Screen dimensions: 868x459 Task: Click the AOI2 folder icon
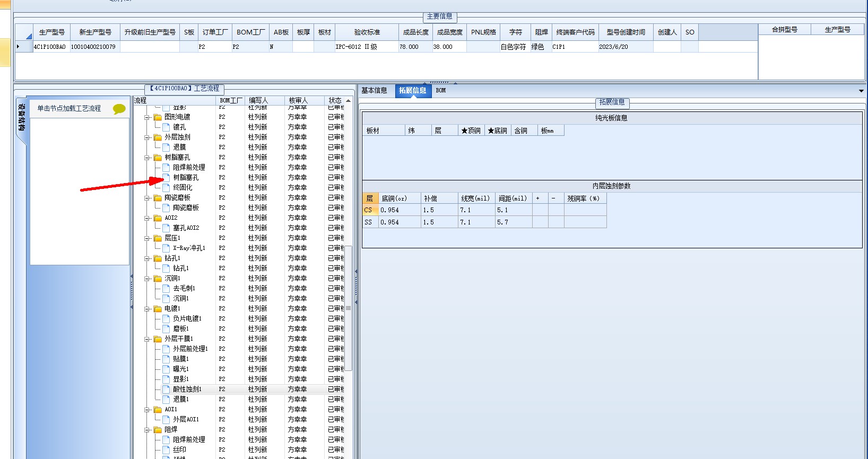coord(158,218)
